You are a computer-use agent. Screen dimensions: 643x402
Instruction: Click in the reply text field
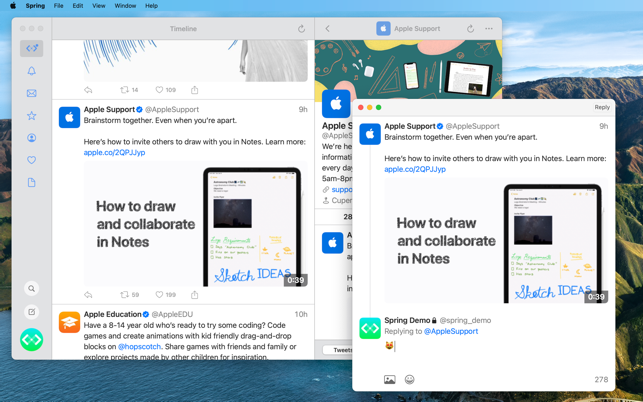click(496, 346)
